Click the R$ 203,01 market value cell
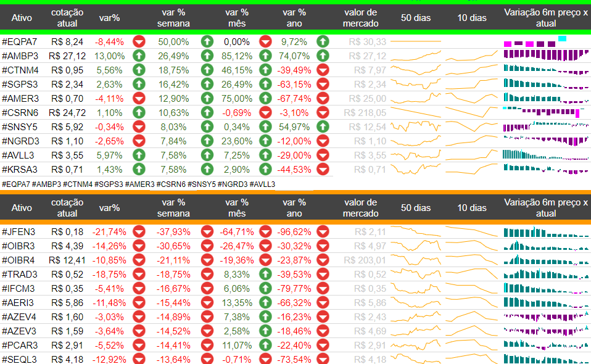The height and width of the screenshot is (364, 591). [x=365, y=260]
